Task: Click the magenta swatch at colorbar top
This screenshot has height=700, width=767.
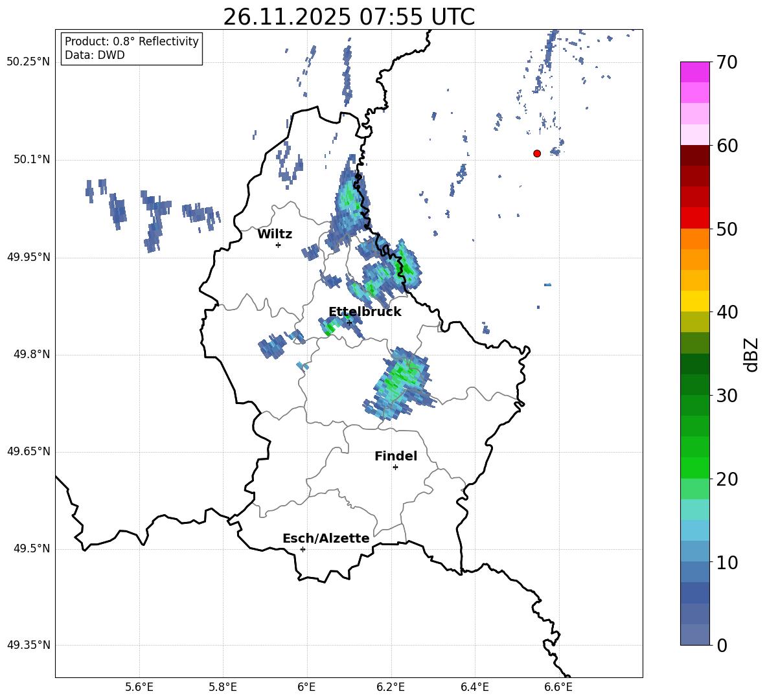Action: [x=695, y=72]
